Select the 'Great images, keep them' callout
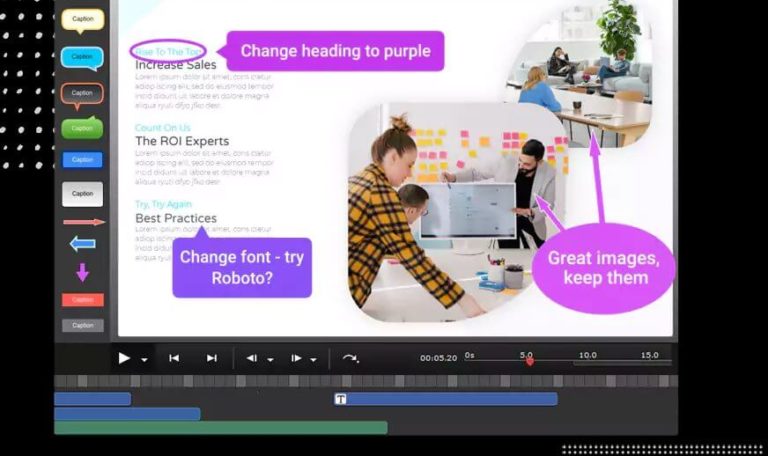 [603, 268]
